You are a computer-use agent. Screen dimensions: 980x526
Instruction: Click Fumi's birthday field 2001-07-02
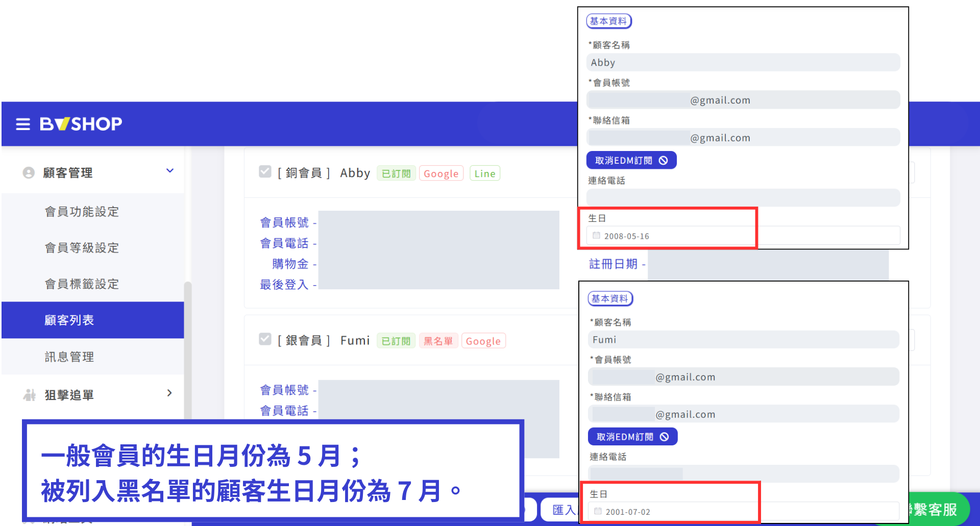[744, 511]
